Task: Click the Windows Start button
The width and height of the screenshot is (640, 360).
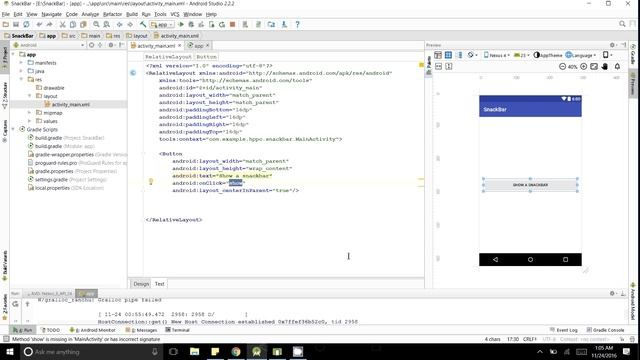Action: tap(9, 351)
